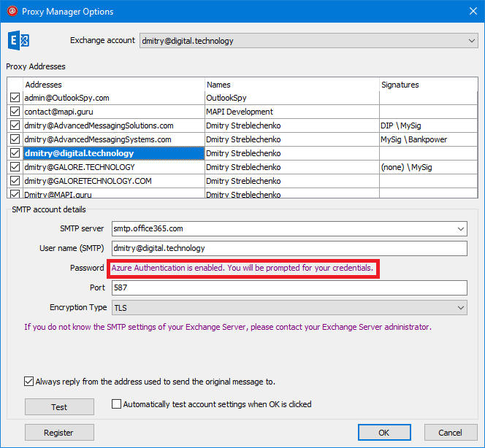
Task: Click the User name (SMTP) input field
Action: 289,248
